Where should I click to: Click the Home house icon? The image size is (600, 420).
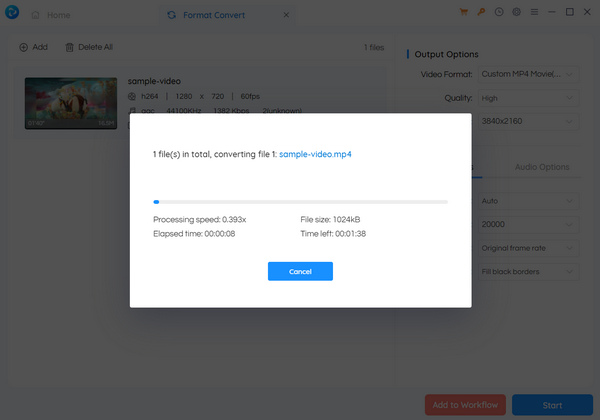coord(36,15)
